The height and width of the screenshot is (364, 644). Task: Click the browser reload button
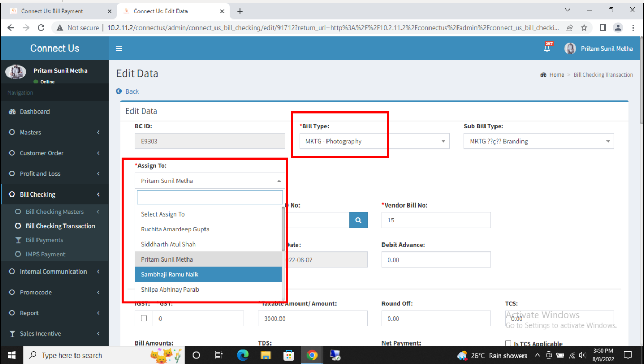[42, 27]
